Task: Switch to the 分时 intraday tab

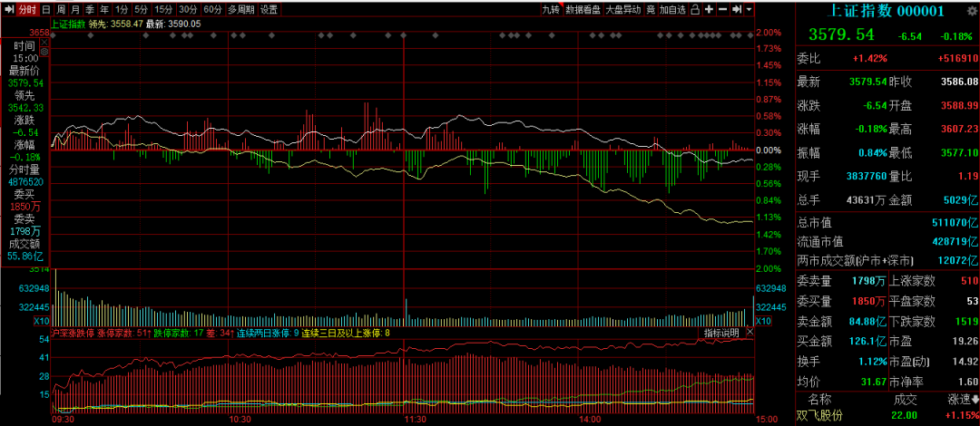Action: tap(27, 9)
